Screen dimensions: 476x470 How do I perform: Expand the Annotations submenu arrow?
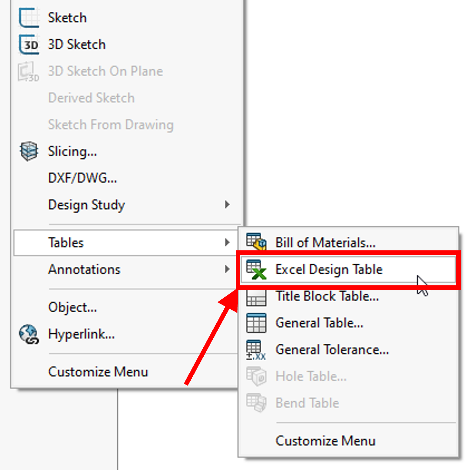[x=227, y=269]
